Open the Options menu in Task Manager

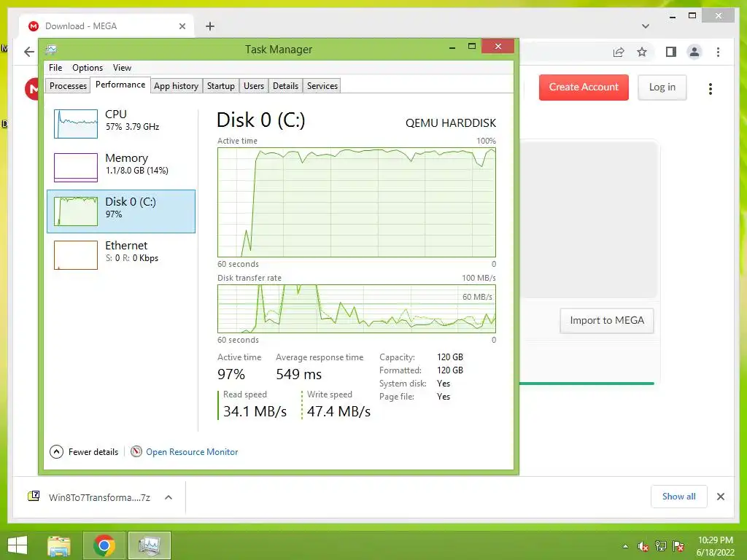(88, 68)
